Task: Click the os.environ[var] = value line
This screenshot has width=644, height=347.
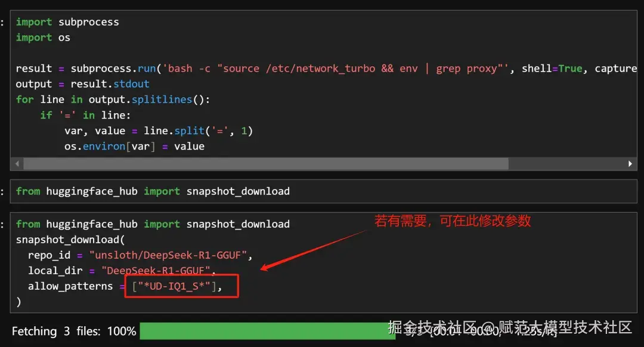Action: (x=134, y=146)
